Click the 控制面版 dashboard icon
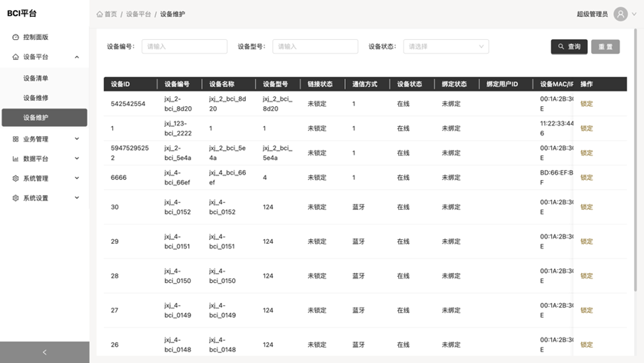The width and height of the screenshot is (644, 363). [16, 37]
